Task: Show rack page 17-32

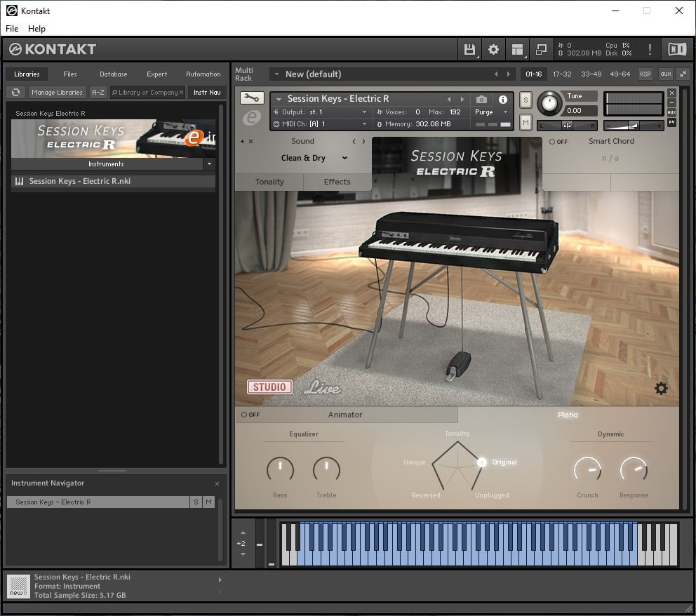Action: (562, 74)
